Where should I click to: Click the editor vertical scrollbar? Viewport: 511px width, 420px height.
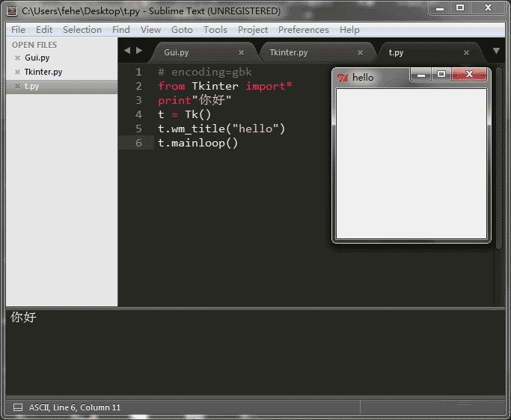point(498,158)
